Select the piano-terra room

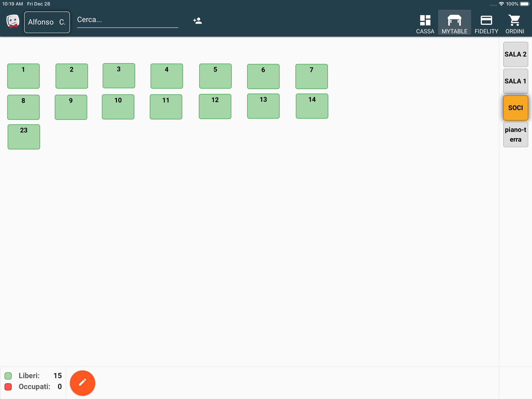click(x=515, y=134)
